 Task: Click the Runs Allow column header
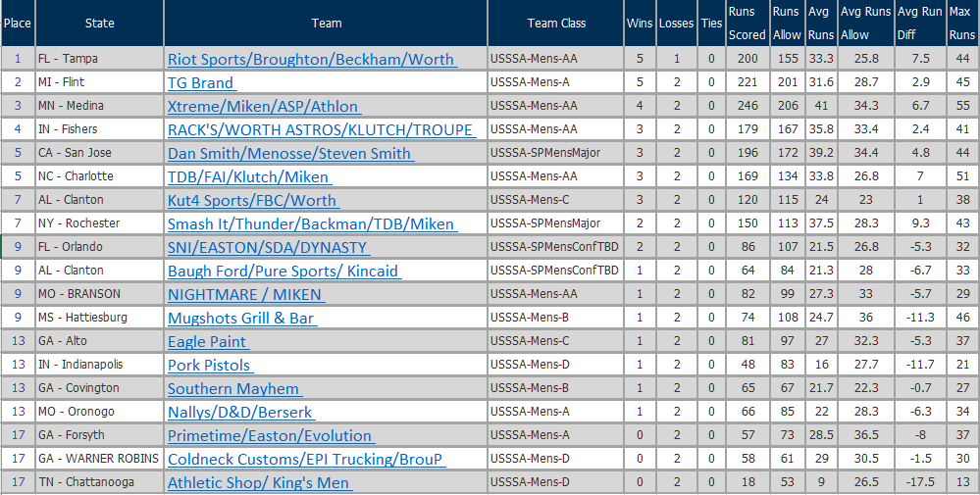pos(787,24)
